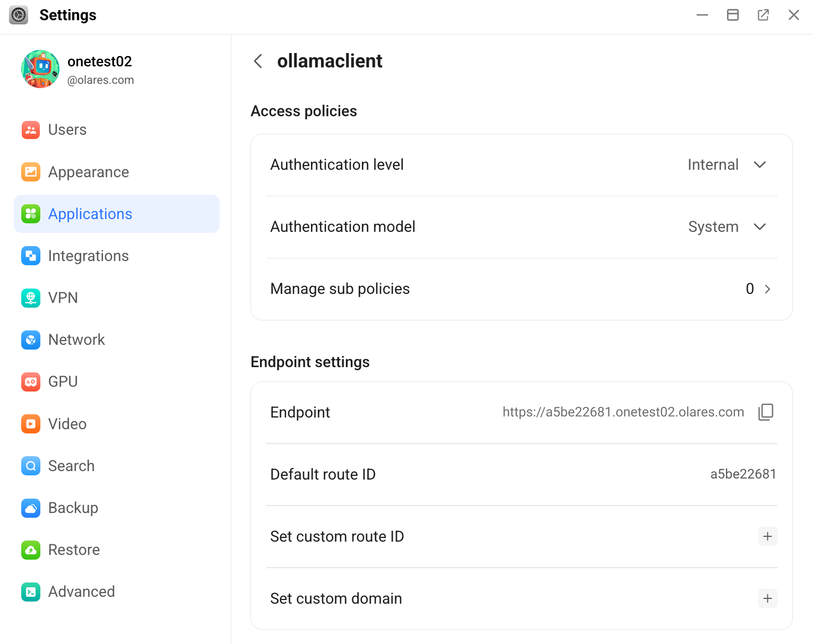Image resolution: width=813 pixels, height=644 pixels.
Task: Open the Integrations panel
Action: pos(88,256)
